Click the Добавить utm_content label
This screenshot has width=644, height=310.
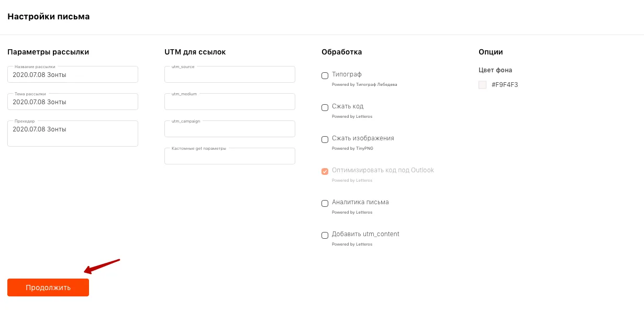365,234
